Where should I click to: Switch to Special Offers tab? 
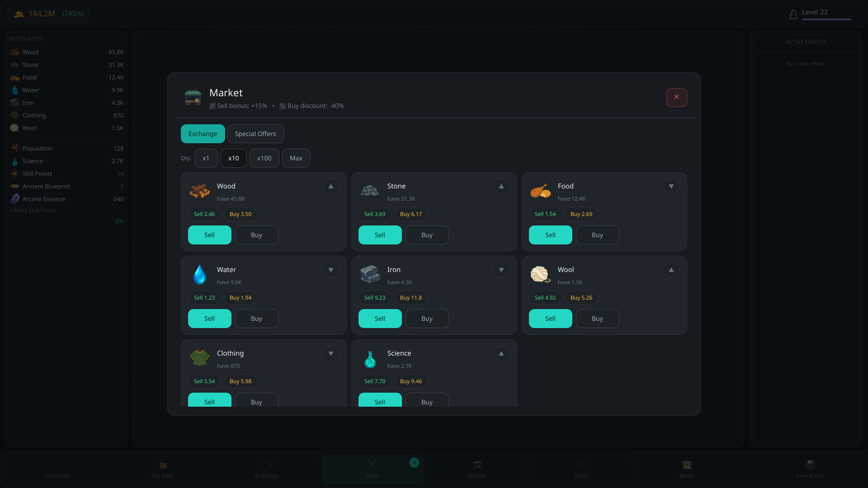(255, 134)
